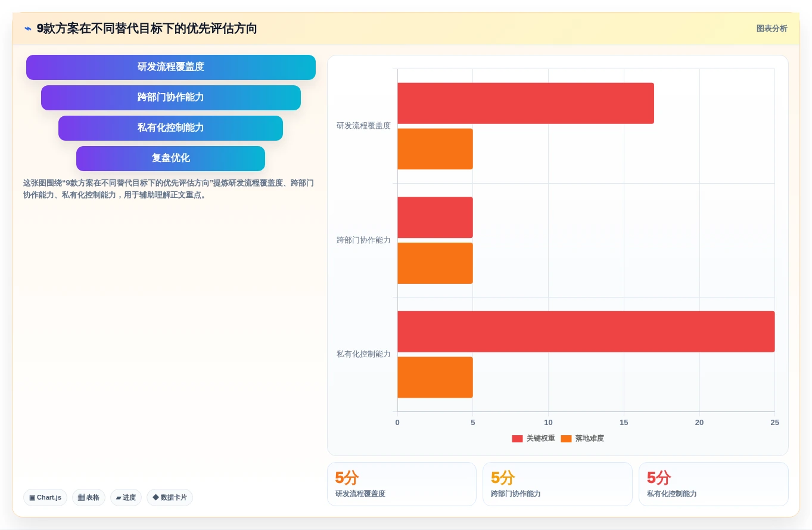The width and height of the screenshot is (812, 530).
Task: Click the x-axis tick value 25
Action: pos(774,423)
